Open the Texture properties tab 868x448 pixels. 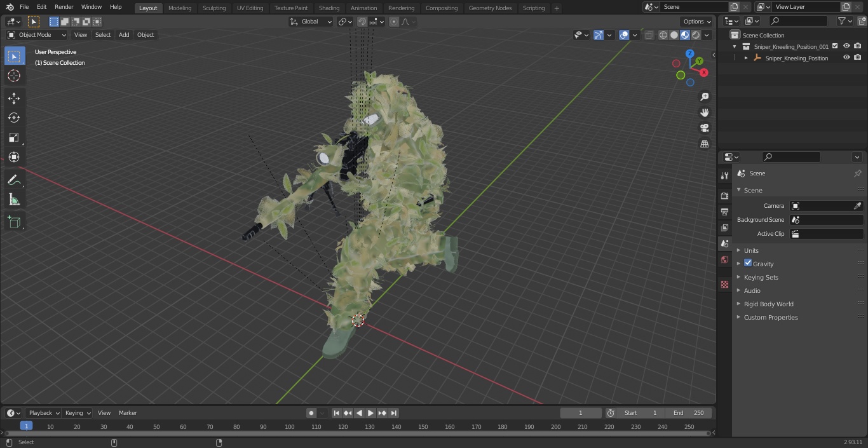(724, 284)
